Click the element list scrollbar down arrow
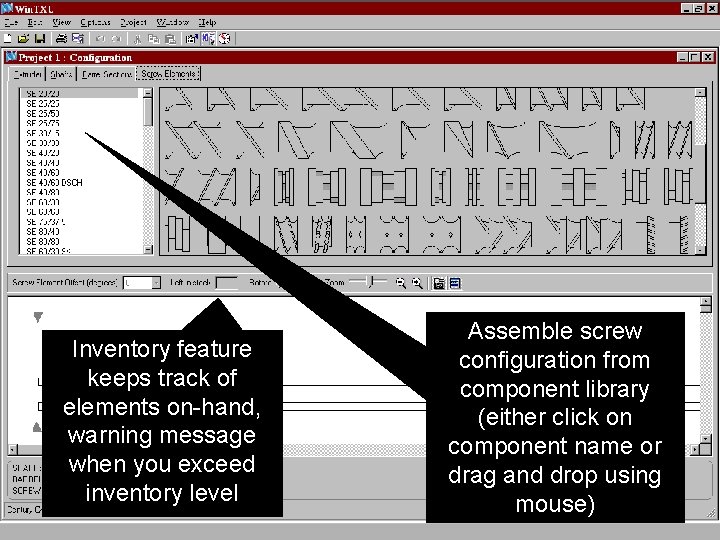The height and width of the screenshot is (540, 720). 148,249
